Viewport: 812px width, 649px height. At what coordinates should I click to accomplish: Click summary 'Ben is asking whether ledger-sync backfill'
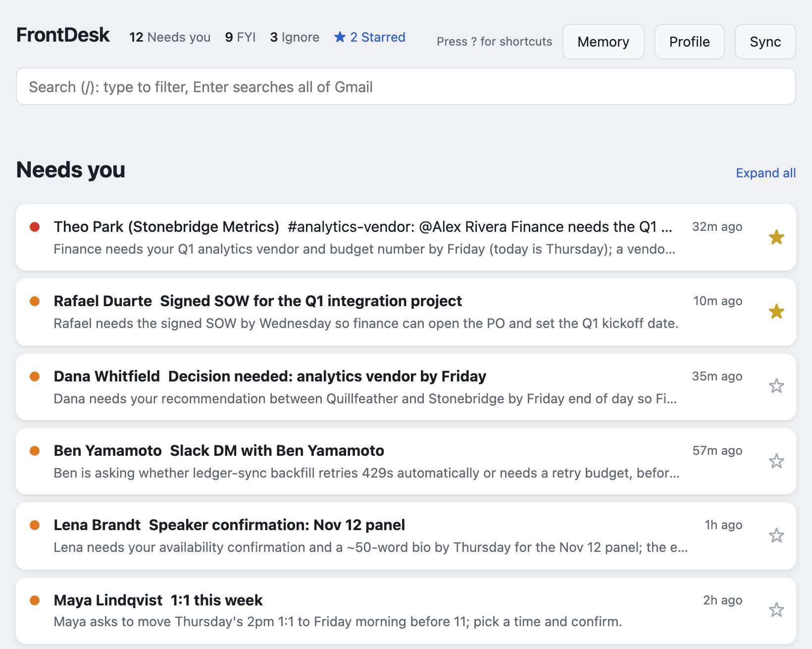366,473
